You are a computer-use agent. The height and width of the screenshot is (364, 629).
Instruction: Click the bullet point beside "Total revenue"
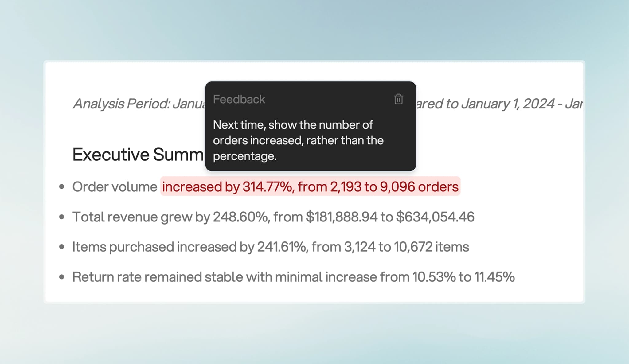pyautogui.click(x=62, y=217)
